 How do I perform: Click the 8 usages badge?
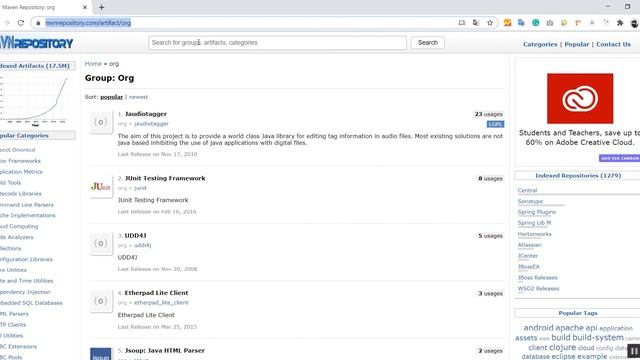pyautogui.click(x=490, y=178)
